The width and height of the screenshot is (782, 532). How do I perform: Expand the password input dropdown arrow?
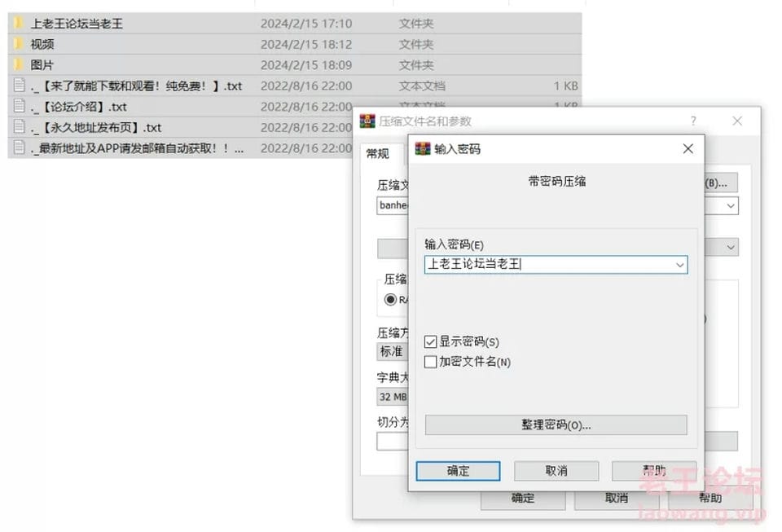click(679, 265)
